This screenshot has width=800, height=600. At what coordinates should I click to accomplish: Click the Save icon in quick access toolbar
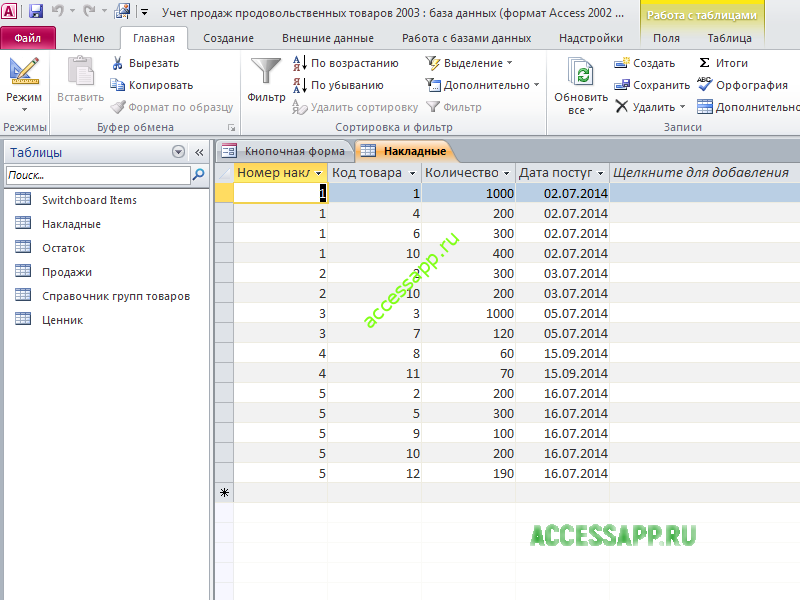pos(35,11)
